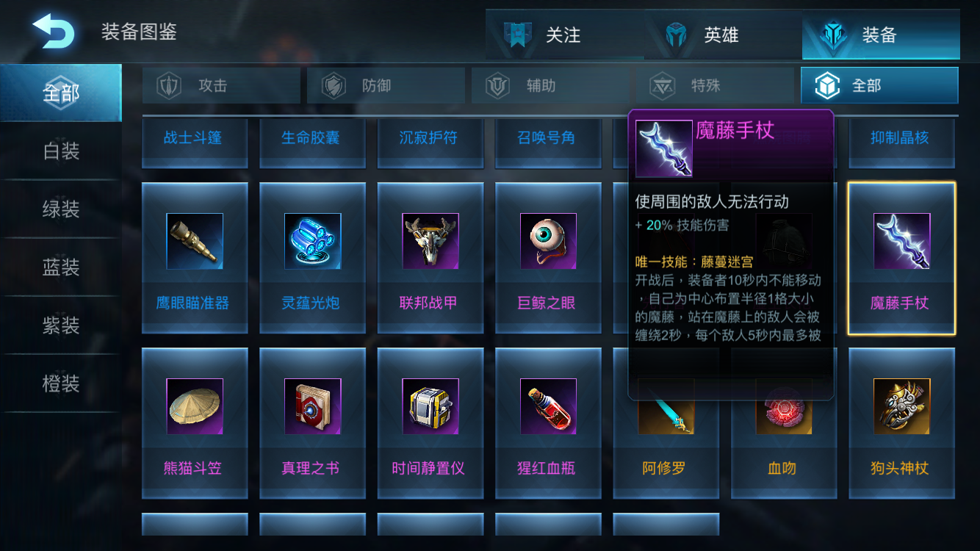Filter by 特殊 equipment type
This screenshot has width=980, height=551.
[715, 86]
